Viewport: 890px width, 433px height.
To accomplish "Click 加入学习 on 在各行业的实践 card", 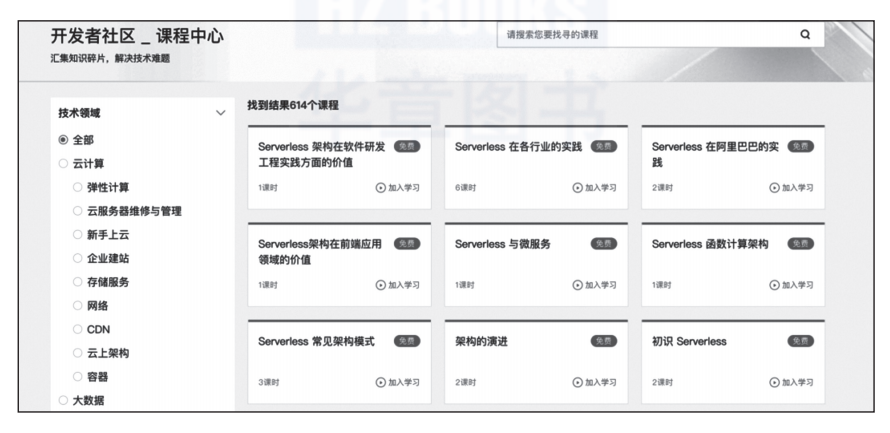I will [601, 188].
